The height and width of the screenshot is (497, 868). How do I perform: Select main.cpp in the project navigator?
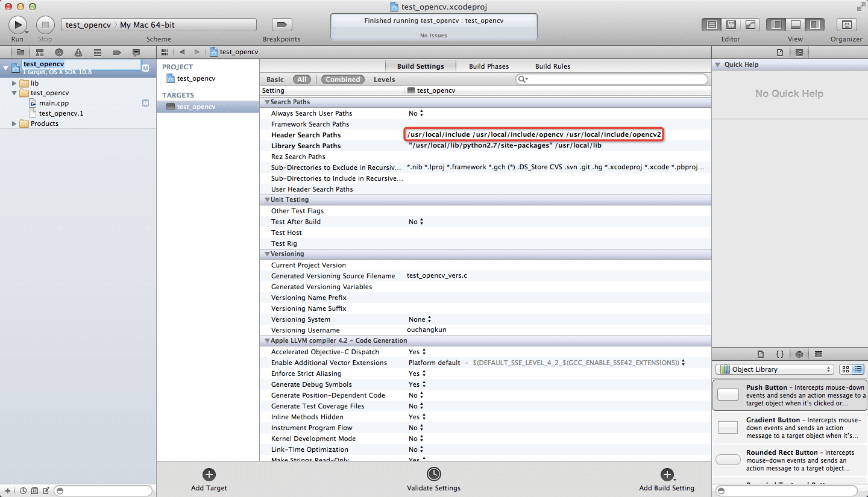(54, 103)
